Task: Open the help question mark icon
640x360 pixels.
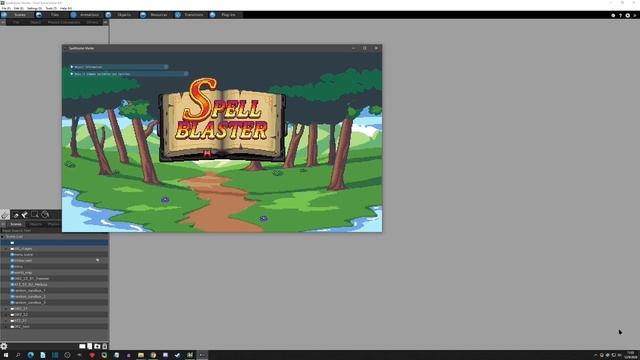Action: point(620,15)
